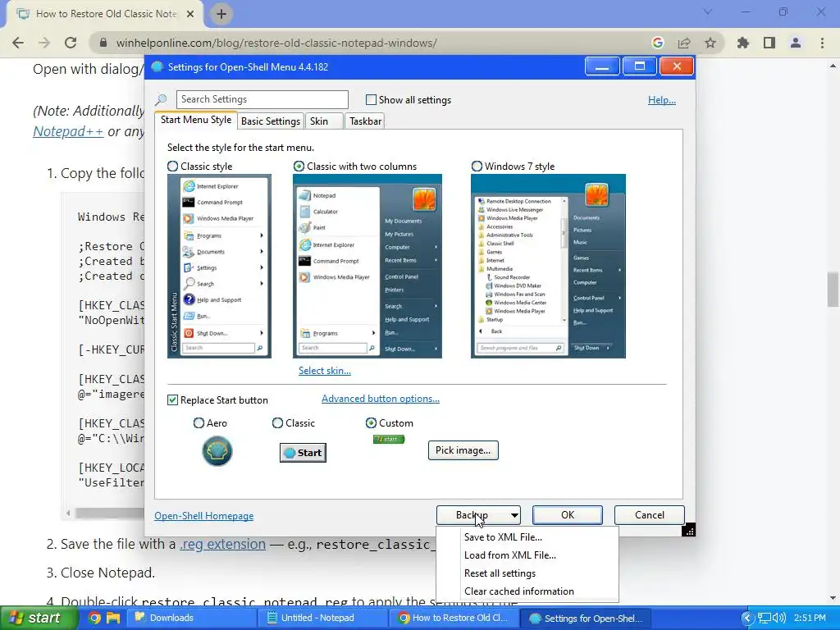Click the Chrome back arrow icon
840x630 pixels.
point(18,43)
